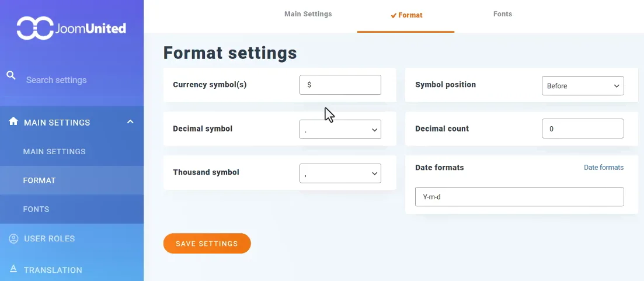The height and width of the screenshot is (281, 644).
Task: Click the Decimal count input field
Action: click(x=582, y=129)
